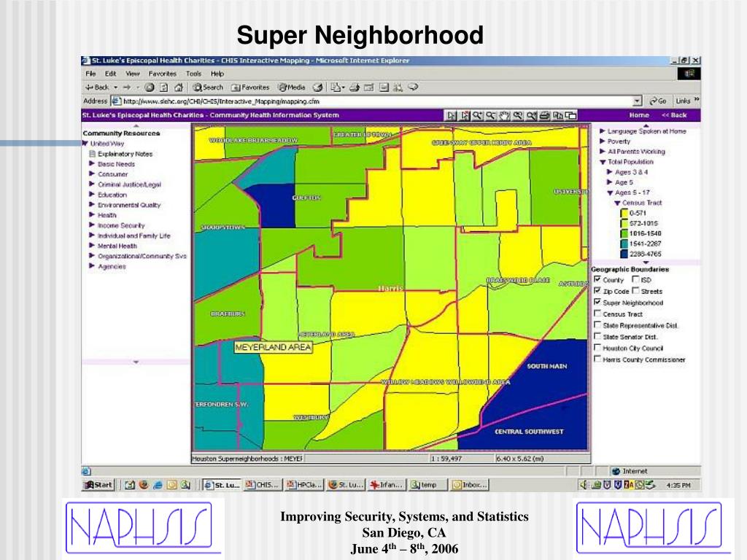The width and height of the screenshot is (747, 560).
Task: Go back with the browser Back arrow
Action: tap(97, 87)
